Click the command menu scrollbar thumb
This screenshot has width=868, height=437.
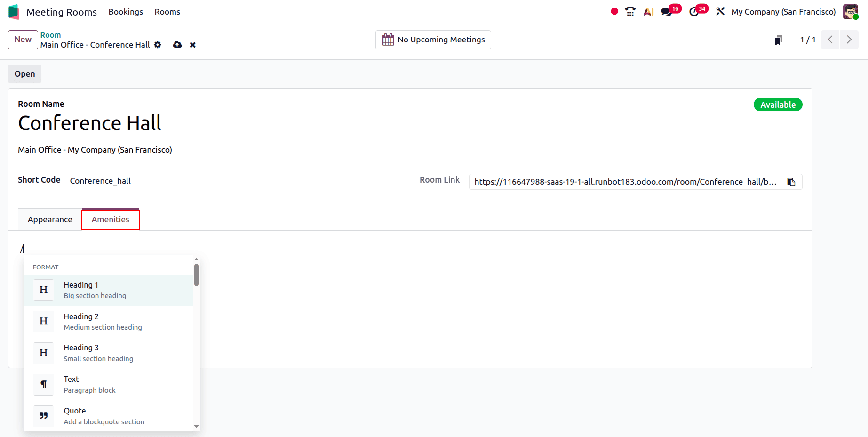click(x=196, y=275)
